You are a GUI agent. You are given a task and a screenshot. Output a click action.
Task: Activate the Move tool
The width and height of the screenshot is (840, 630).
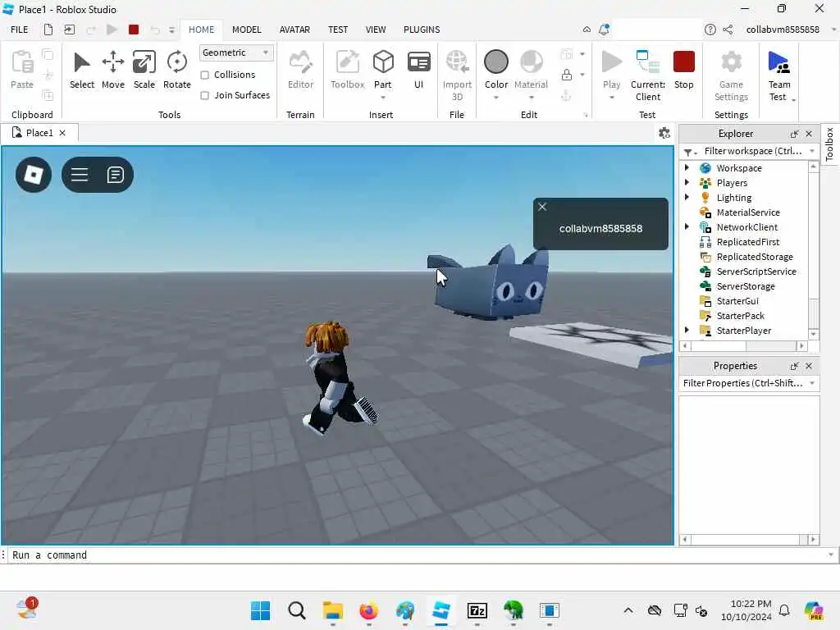coord(113,70)
